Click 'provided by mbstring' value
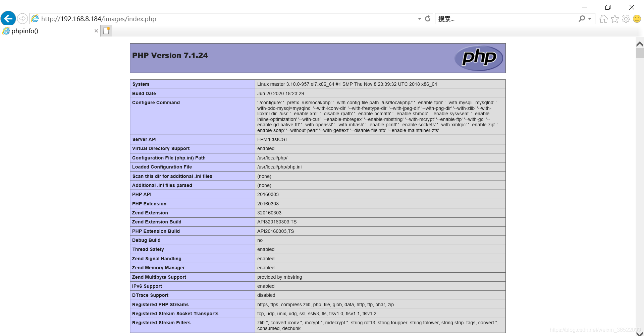The image size is (644, 336). (280, 277)
